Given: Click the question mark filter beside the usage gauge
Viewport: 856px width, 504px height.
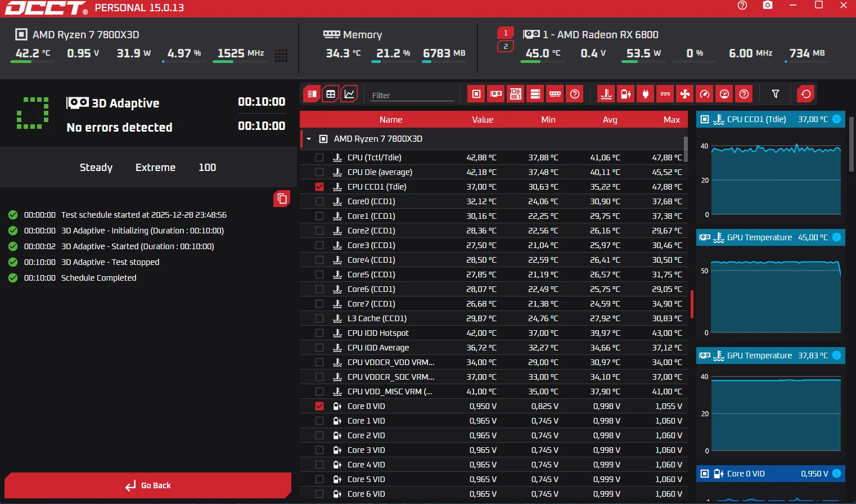Looking at the screenshot, I should coord(744,94).
